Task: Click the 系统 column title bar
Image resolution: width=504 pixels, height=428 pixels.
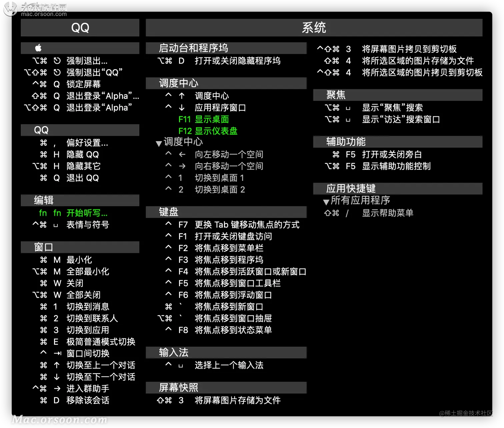Action: [314, 28]
